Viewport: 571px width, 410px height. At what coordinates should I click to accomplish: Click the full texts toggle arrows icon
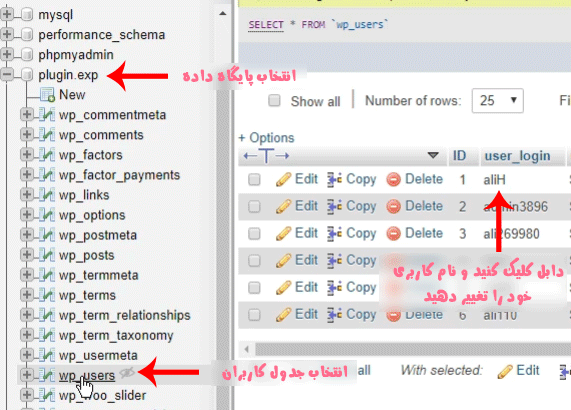pyautogui.click(x=267, y=156)
